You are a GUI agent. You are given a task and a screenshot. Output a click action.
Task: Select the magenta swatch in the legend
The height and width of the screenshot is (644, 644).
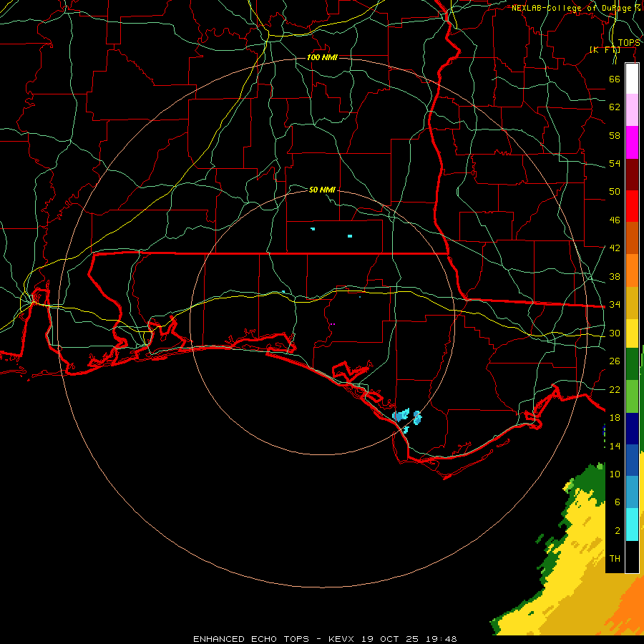(632, 142)
